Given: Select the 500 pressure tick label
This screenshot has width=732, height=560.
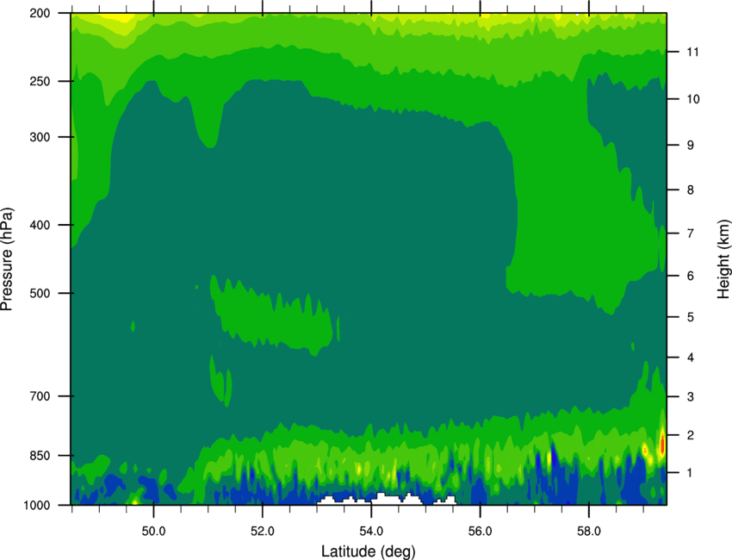Looking at the screenshot, I should pyautogui.click(x=40, y=293).
